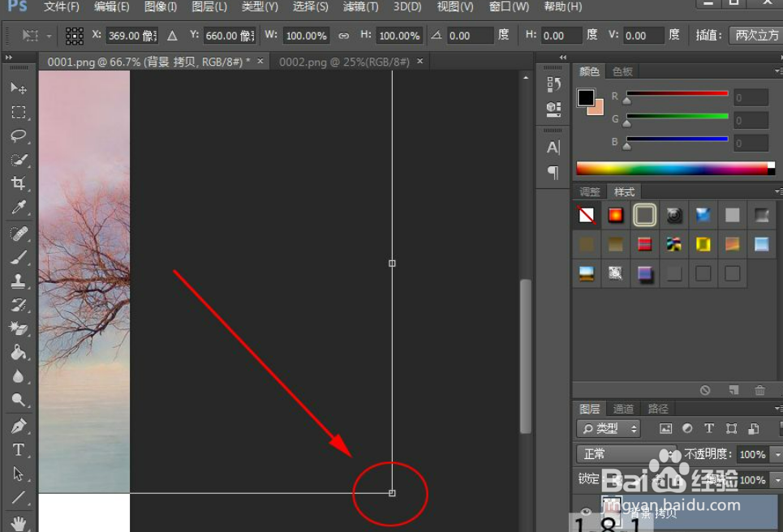
Task: Switch to the 通道 channels tab
Action: 622,409
